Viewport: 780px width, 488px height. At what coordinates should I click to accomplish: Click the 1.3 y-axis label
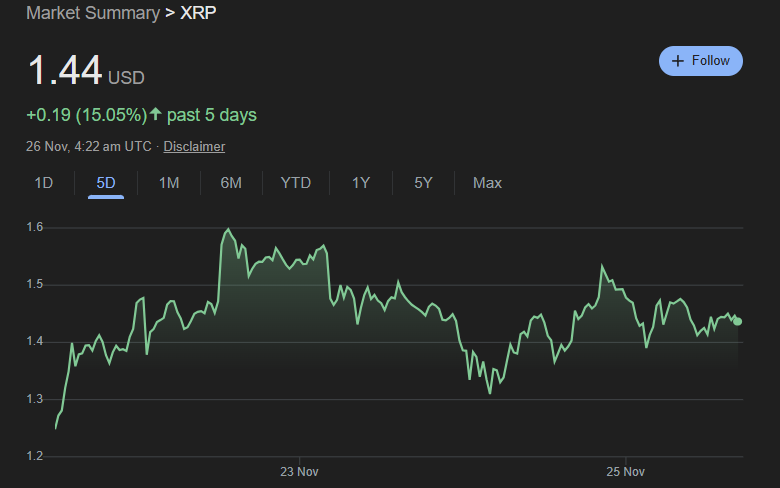35,399
